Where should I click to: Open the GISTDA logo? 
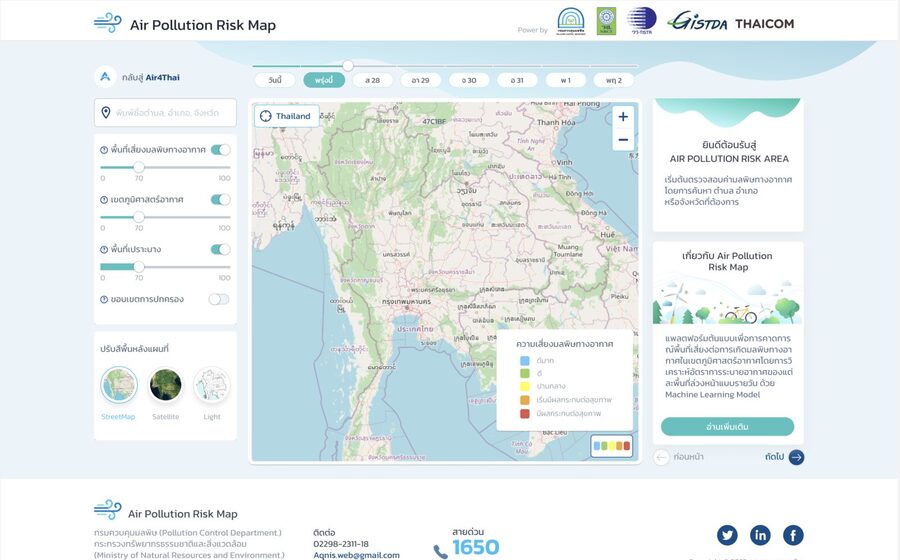click(697, 21)
